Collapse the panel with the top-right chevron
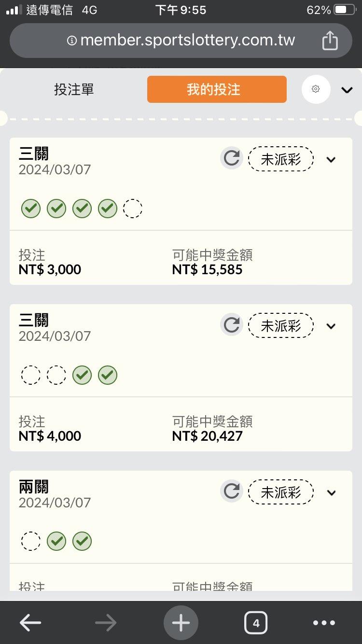 click(347, 90)
